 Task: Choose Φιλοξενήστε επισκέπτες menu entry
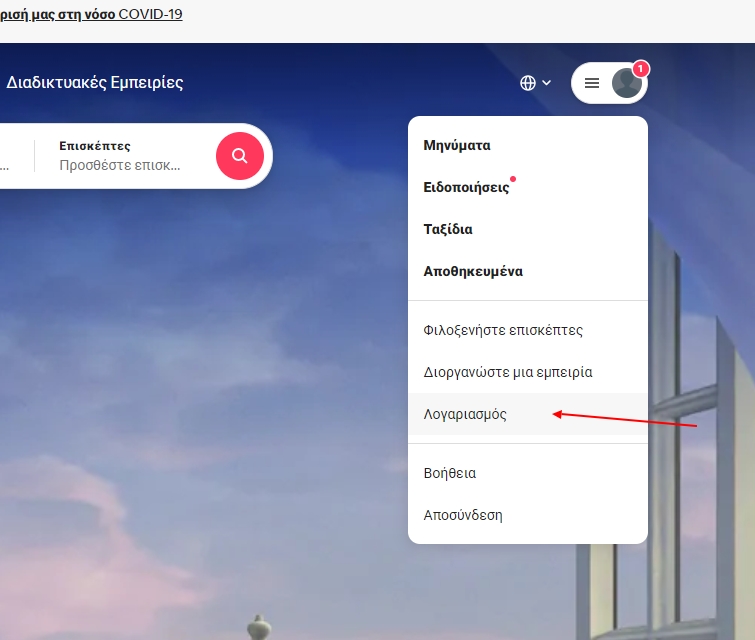click(503, 330)
